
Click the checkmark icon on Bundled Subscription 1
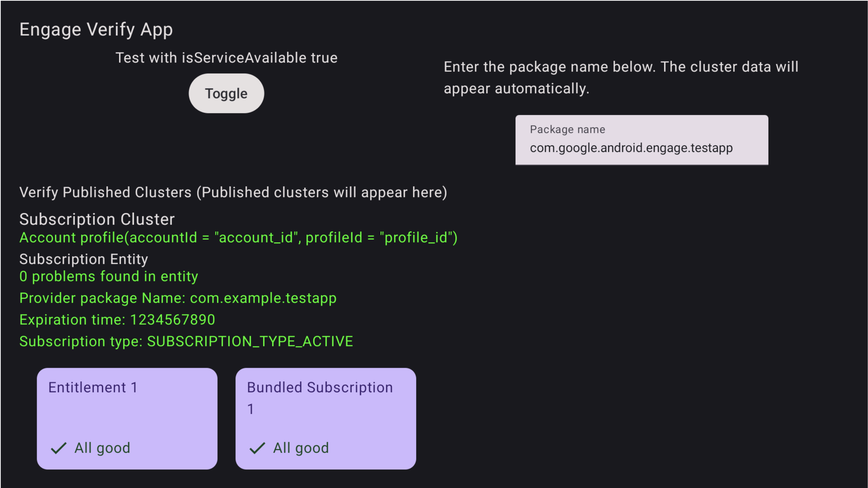[x=257, y=448]
